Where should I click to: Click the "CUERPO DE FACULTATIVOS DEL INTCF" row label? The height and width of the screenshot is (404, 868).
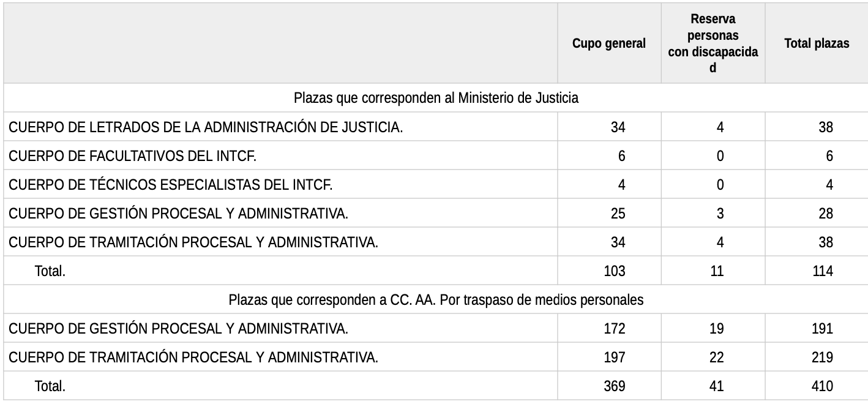(x=132, y=156)
